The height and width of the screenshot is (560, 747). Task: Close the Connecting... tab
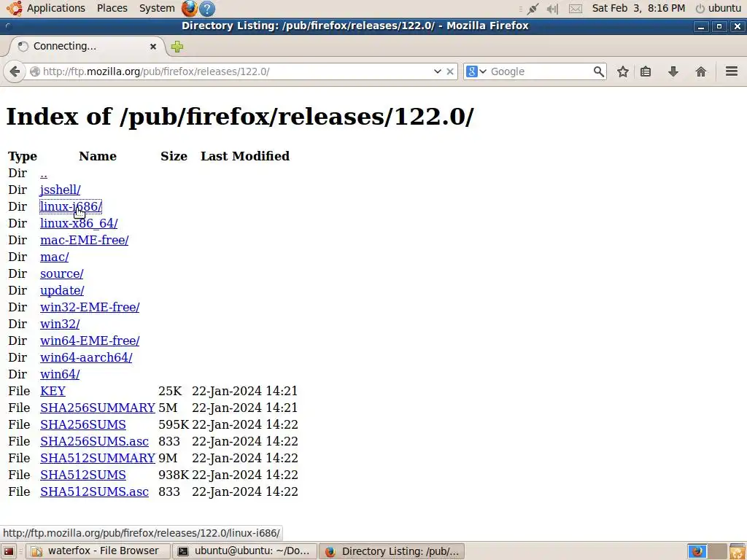click(153, 46)
